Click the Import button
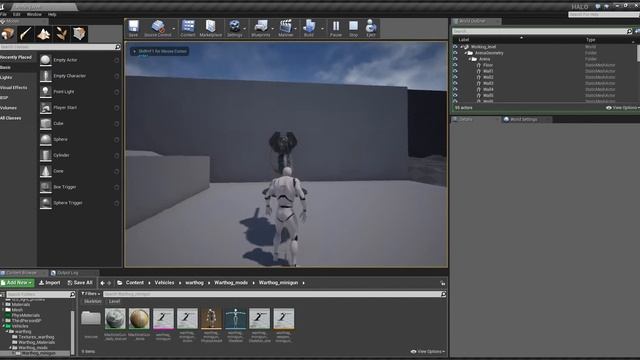The width and height of the screenshot is (640, 360). point(49,282)
